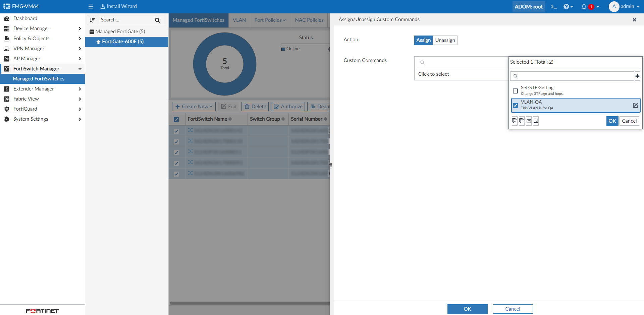
Task: Toggle the select-all checkbox in the table header
Action: [x=176, y=119]
